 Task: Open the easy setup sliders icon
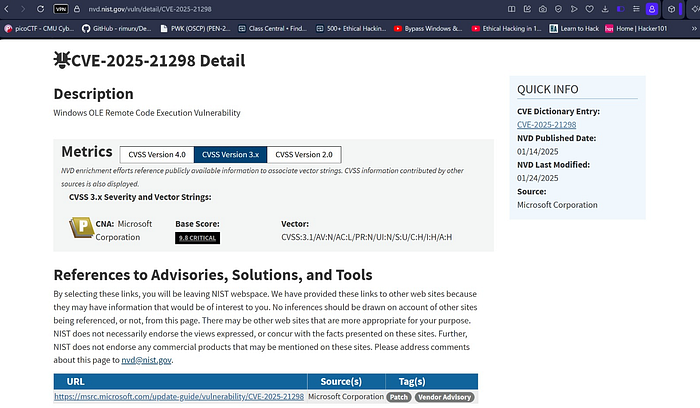[x=636, y=9]
